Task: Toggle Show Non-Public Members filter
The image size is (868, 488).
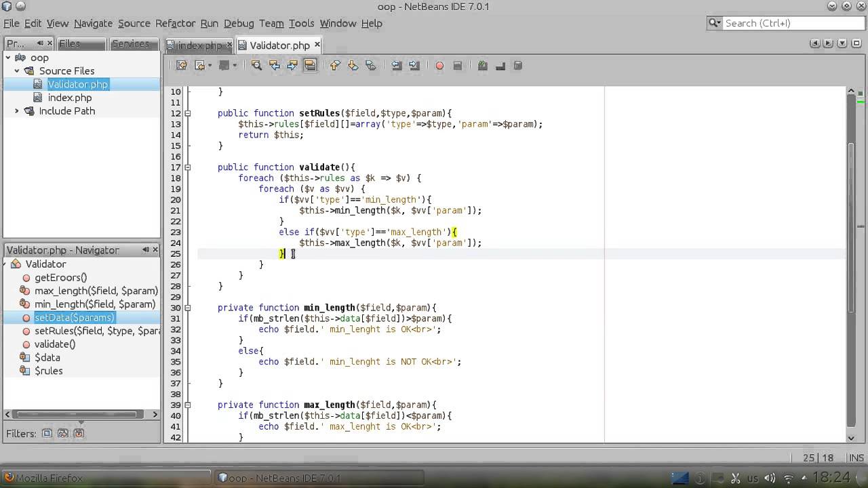Action: pyautogui.click(x=79, y=433)
